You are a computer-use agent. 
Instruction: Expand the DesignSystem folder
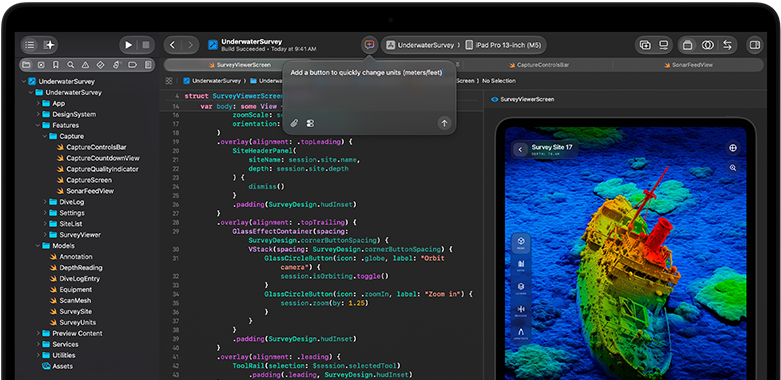38,114
